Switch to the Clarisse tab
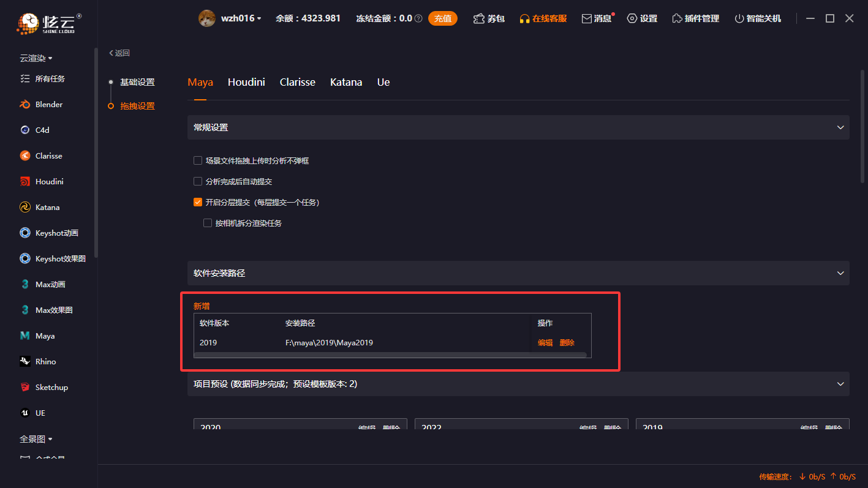The width and height of the screenshot is (868, 488). [x=298, y=82]
